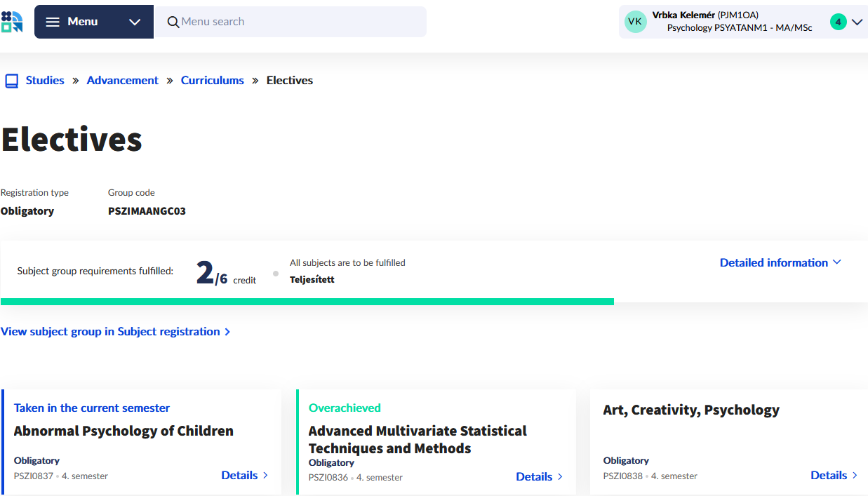Click the hamburger menu icon
This screenshot has width=868, height=496.
tap(53, 22)
